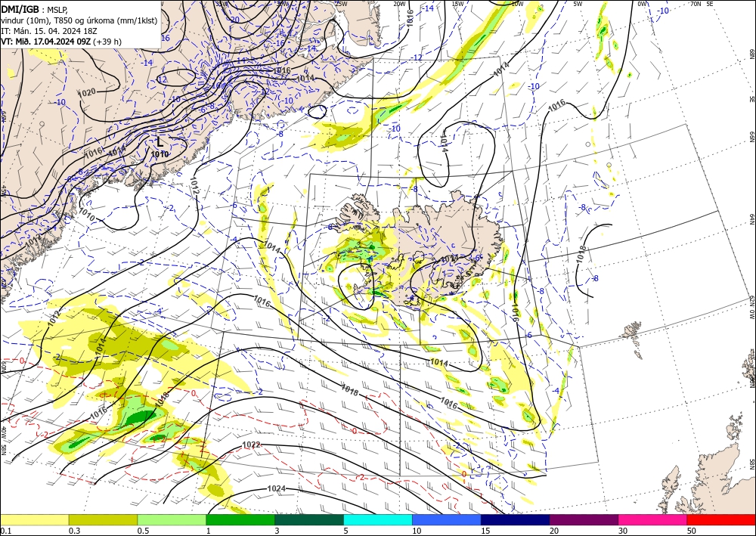Click the 1024 isobar label
756x536 pixels.
coord(277,489)
